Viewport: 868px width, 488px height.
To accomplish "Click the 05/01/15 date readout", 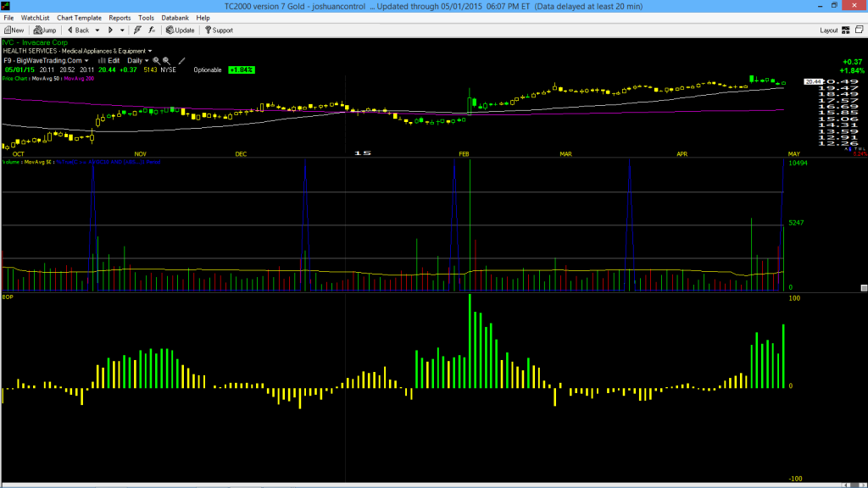I will click(19, 70).
